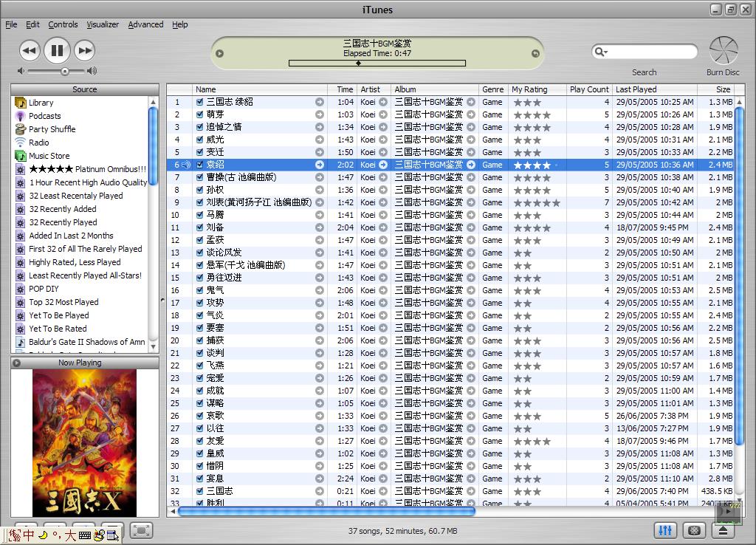This screenshot has width=756, height=545.
Task: Click the soft keyboard icon in the IME bar
Action: [x=84, y=535]
